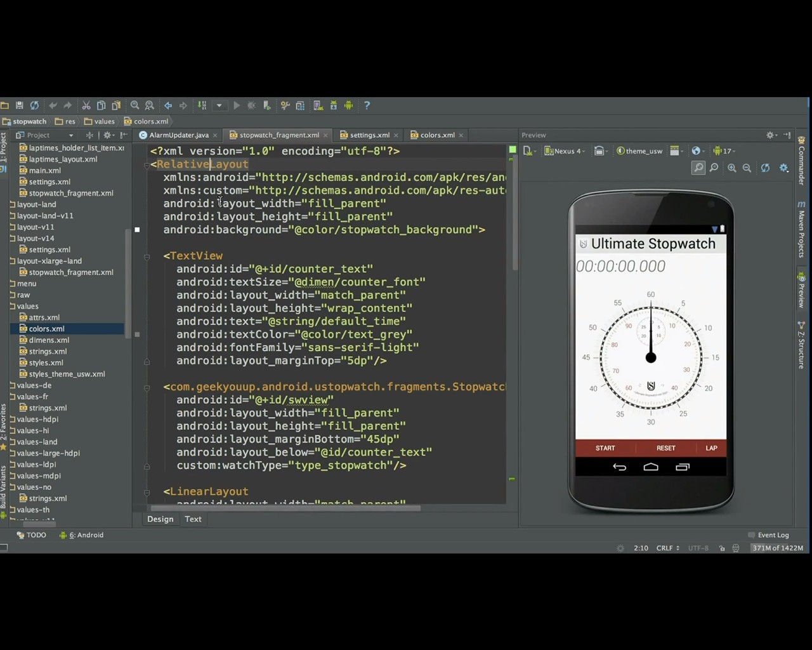Click the Replace search icon
Screen dimensions: 812x650
(150, 105)
